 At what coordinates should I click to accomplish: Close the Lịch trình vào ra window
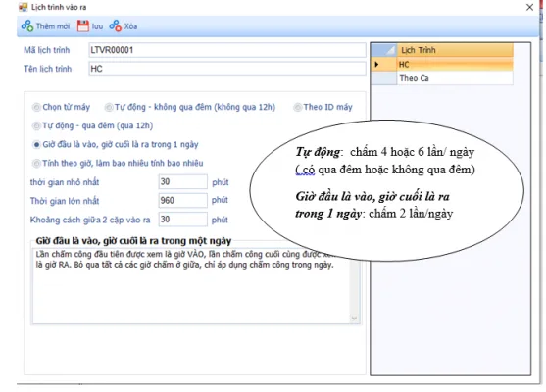tap(529, 7)
